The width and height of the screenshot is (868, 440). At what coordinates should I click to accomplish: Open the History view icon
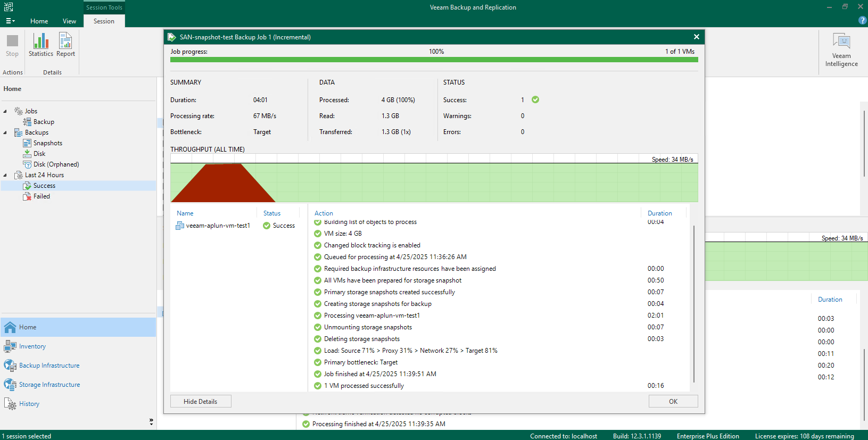pos(10,404)
